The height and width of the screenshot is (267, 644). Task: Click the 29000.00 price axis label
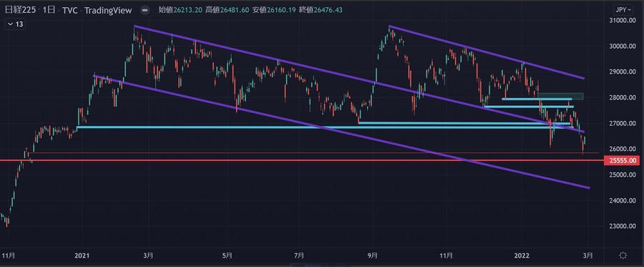tap(623, 72)
